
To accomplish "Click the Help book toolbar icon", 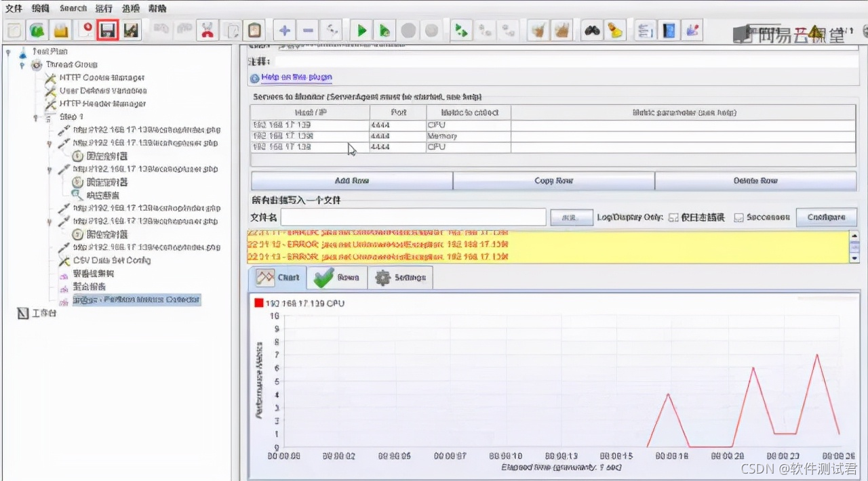I will coord(669,30).
